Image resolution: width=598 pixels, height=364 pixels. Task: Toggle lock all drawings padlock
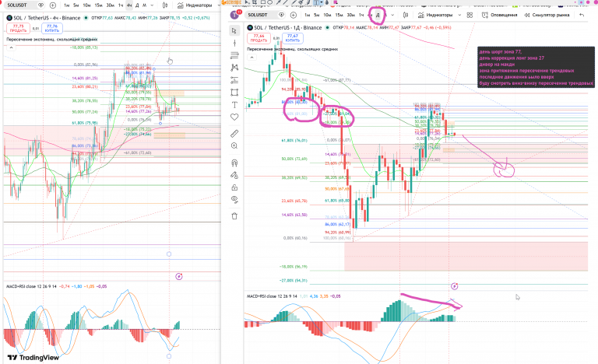pos(234,187)
